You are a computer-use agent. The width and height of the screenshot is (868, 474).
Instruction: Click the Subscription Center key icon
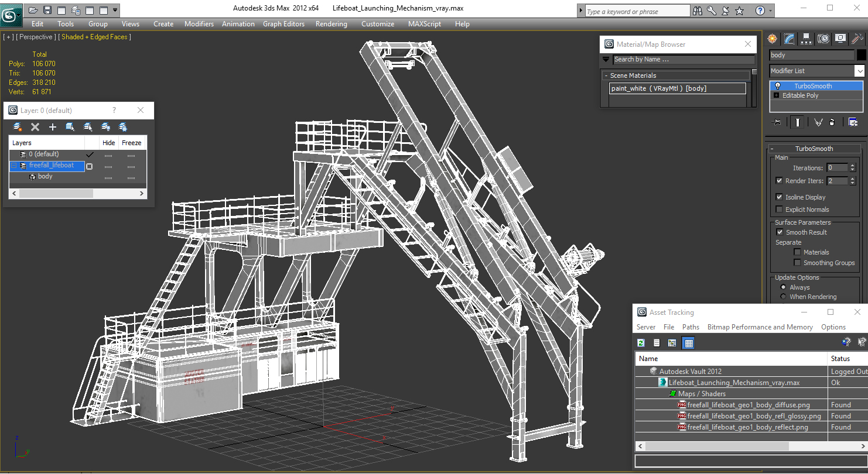tap(712, 11)
